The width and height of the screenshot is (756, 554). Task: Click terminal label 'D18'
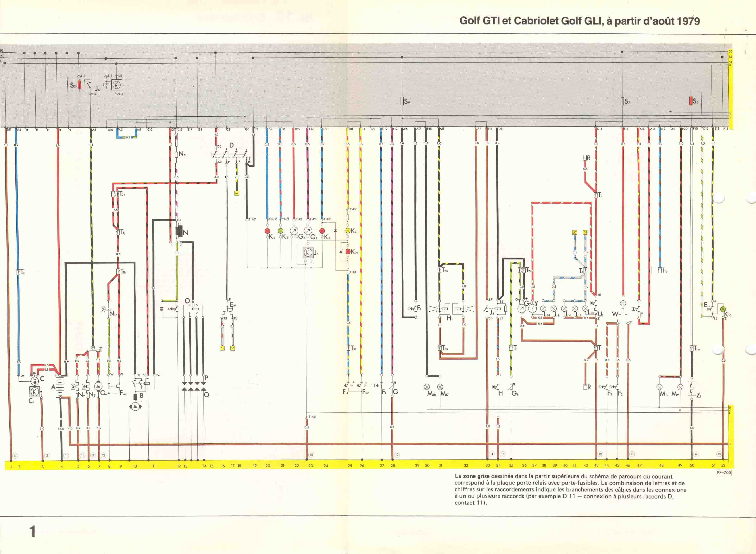click(x=326, y=129)
